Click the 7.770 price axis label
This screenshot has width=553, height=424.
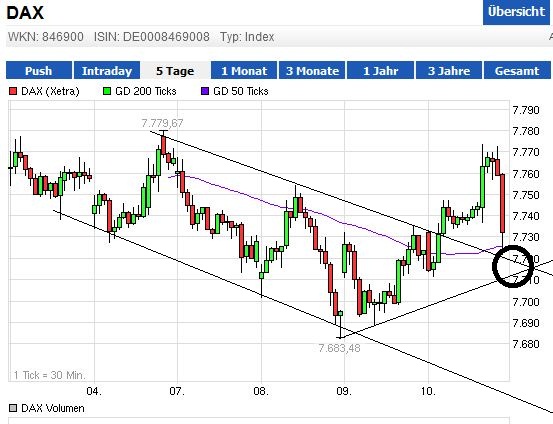pyautogui.click(x=526, y=152)
